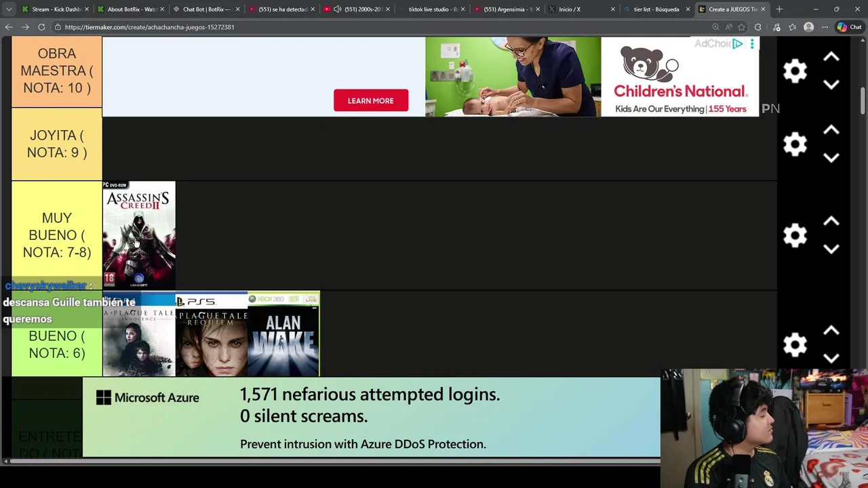
Task: Close the Create a JUEGOS Tier tab
Action: click(763, 9)
